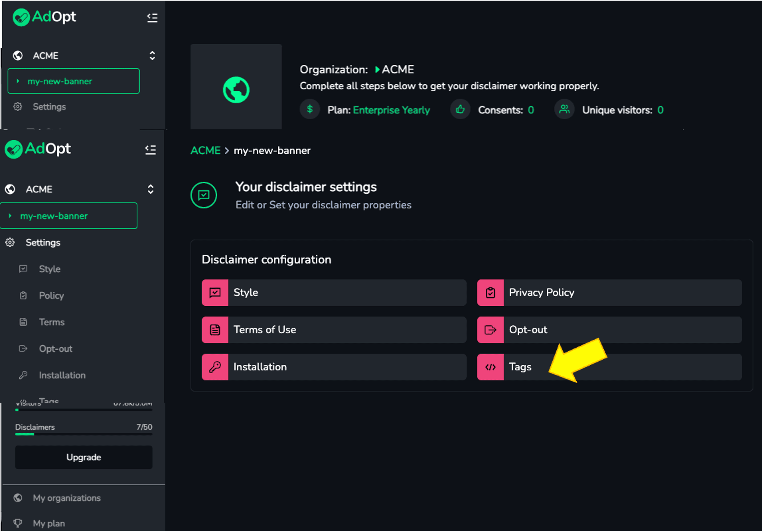Viewport: 762px width, 532px height.
Task: Open the Privacy Policy configuration card
Action: click(610, 293)
